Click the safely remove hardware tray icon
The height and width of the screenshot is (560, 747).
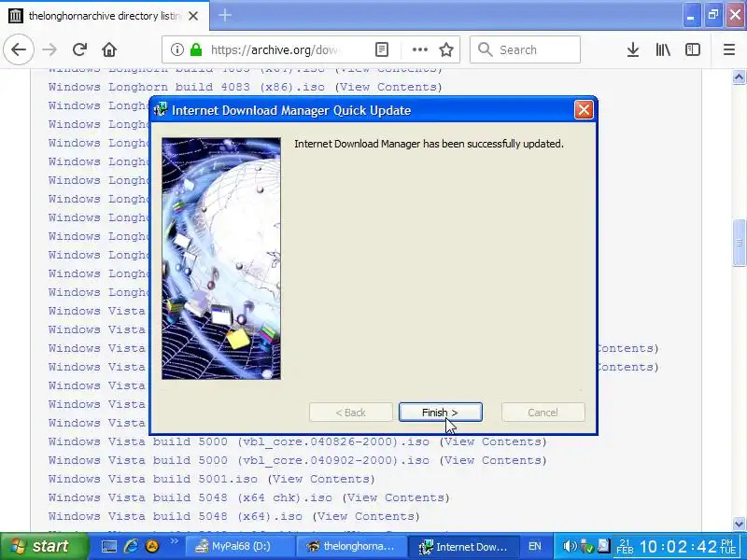click(587, 546)
